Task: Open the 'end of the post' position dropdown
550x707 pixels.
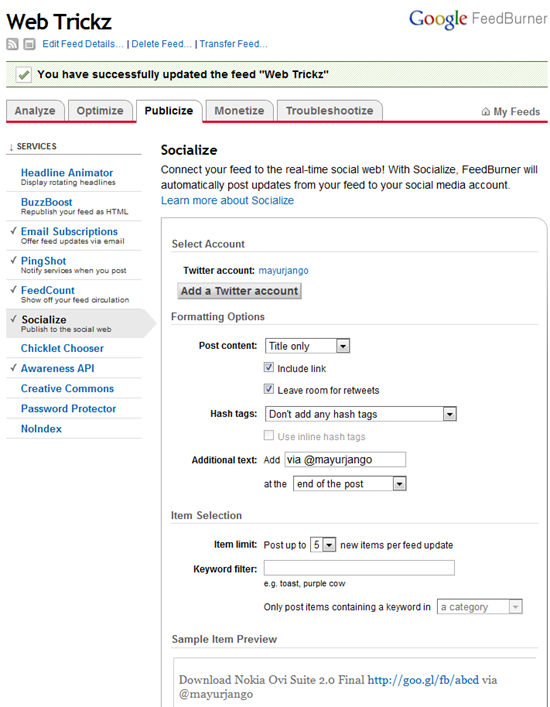Action: click(x=349, y=484)
